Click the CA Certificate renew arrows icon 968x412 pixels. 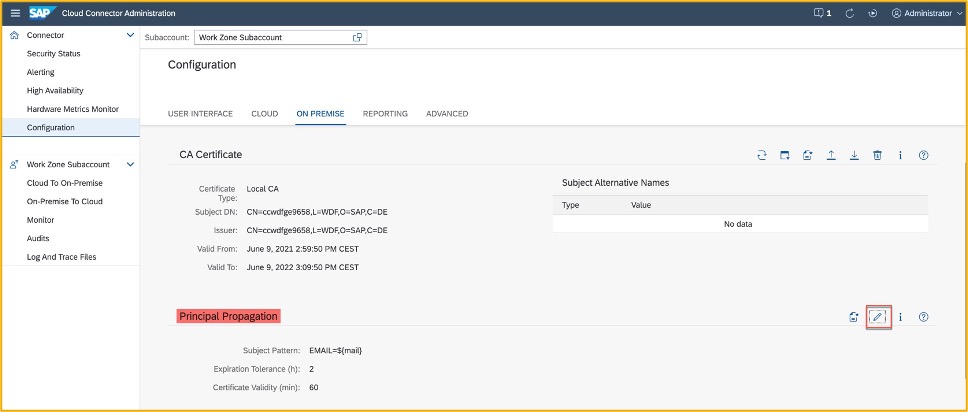click(762, 155)
